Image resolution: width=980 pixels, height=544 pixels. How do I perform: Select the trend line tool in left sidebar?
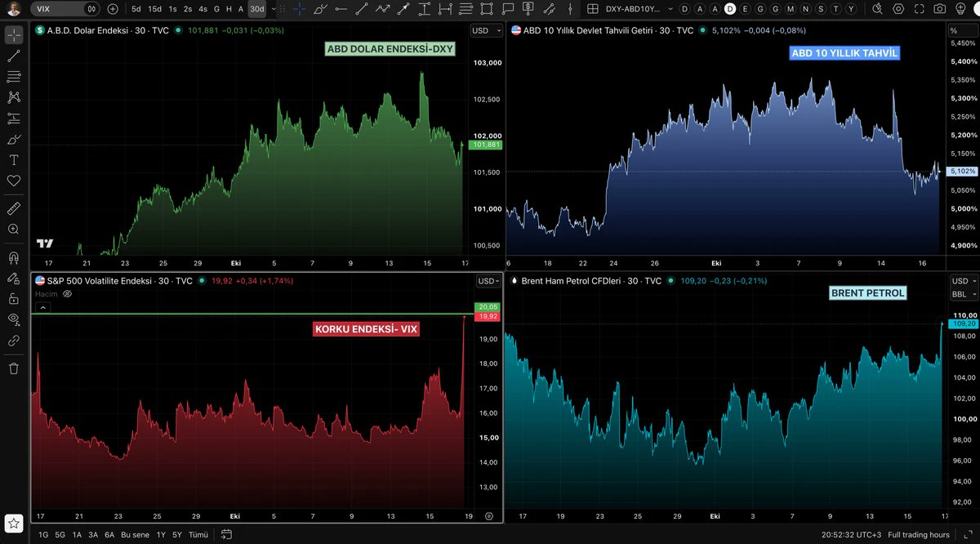click(14, 56)
